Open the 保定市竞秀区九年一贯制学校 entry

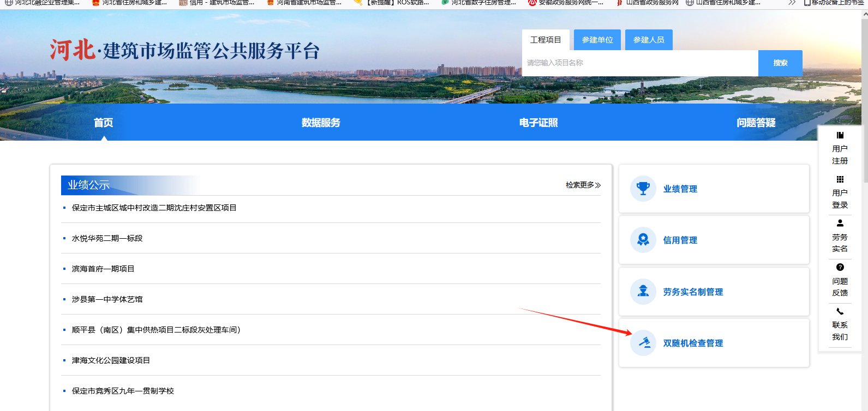123,391
